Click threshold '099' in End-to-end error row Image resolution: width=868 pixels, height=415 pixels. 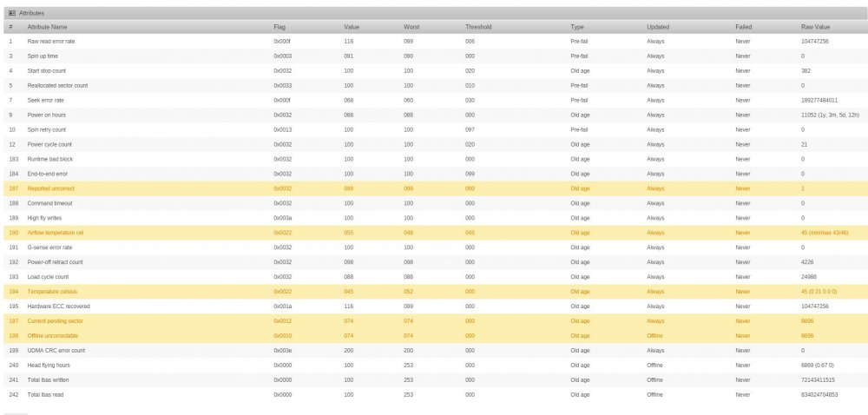coord(470,174)
